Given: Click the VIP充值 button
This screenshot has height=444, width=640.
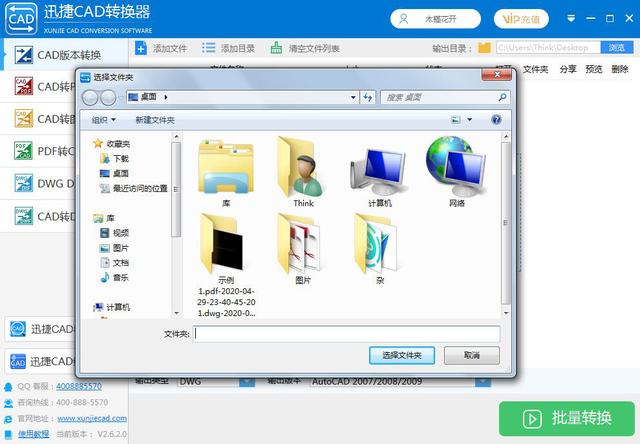Looking at the screenshot, I should coord(521,19).
